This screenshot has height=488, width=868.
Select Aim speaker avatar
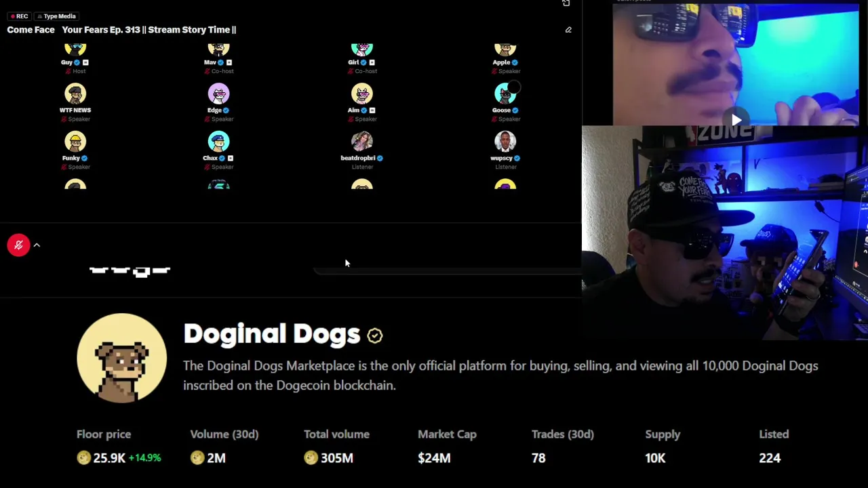pyautogui.click(x=362, y=94)
